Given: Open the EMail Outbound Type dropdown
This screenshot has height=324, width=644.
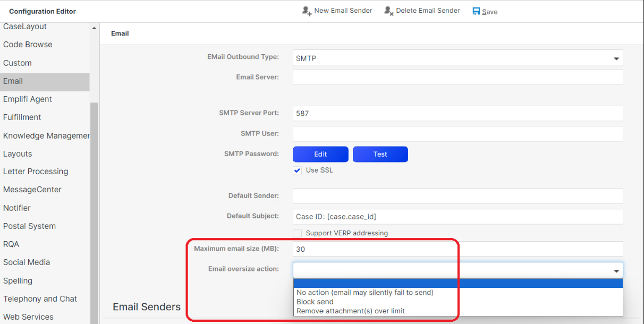Looking at the screenshot, I should coord(616,58).
